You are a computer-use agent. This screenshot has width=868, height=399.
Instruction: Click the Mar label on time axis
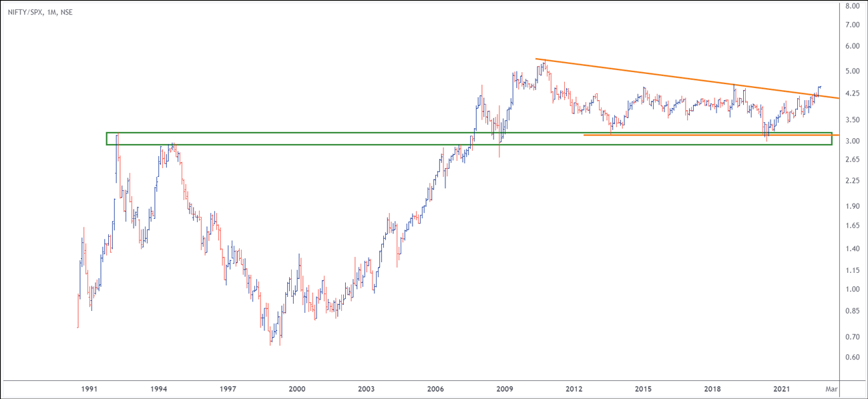tap(829, 388)
